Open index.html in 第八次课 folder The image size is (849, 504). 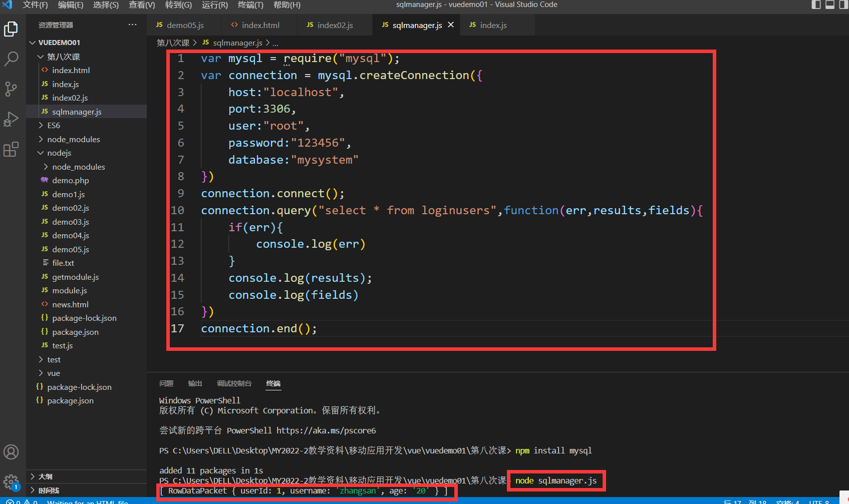click(x=86, y=70)
